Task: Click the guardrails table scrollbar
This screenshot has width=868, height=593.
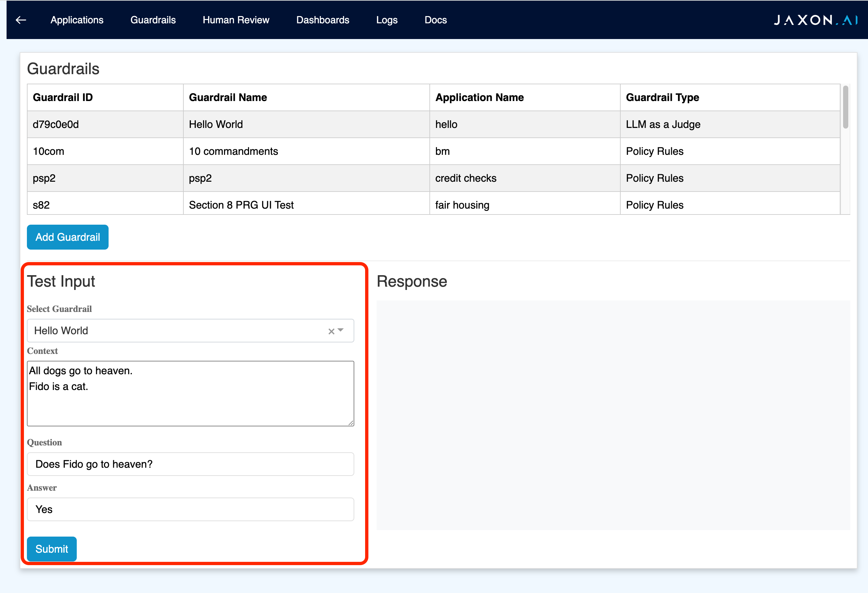Action: coord(846,107)
